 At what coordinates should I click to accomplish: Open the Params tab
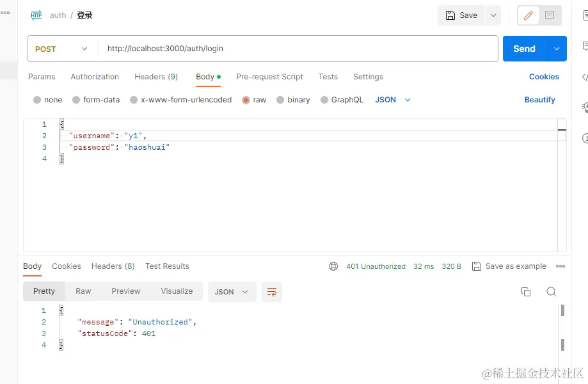[42, 77]
